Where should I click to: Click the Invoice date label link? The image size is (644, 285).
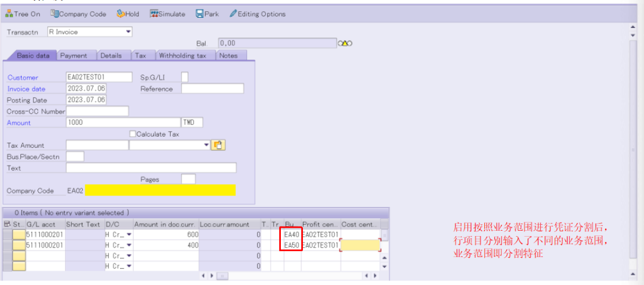(x=26, y=89)
